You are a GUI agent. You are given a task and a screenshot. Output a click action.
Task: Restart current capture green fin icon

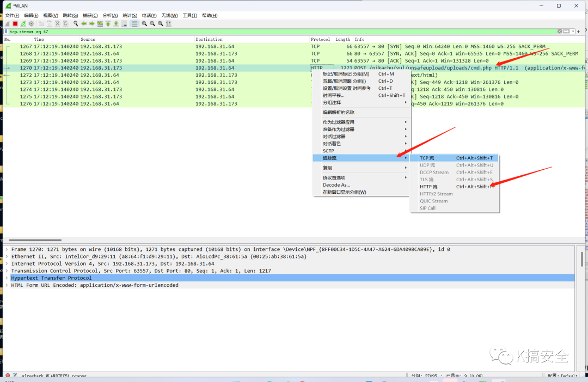[x=23, y=23]
